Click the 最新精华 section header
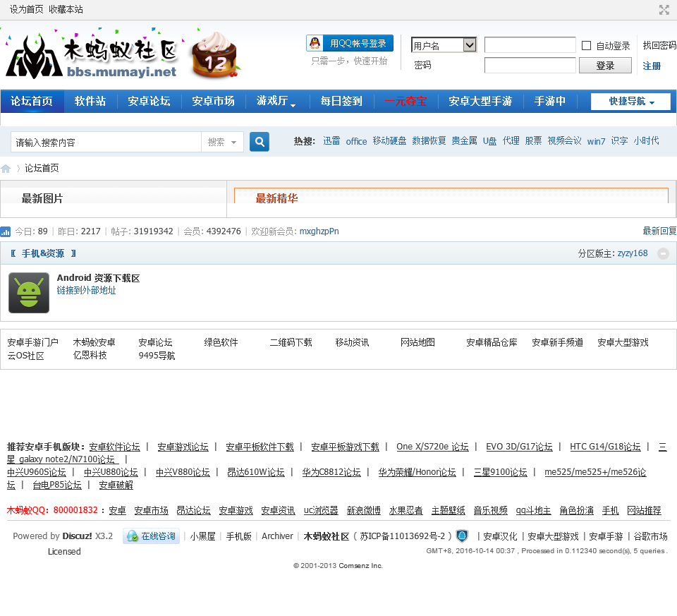The image size is (677, 616). [x=276, y=199]
